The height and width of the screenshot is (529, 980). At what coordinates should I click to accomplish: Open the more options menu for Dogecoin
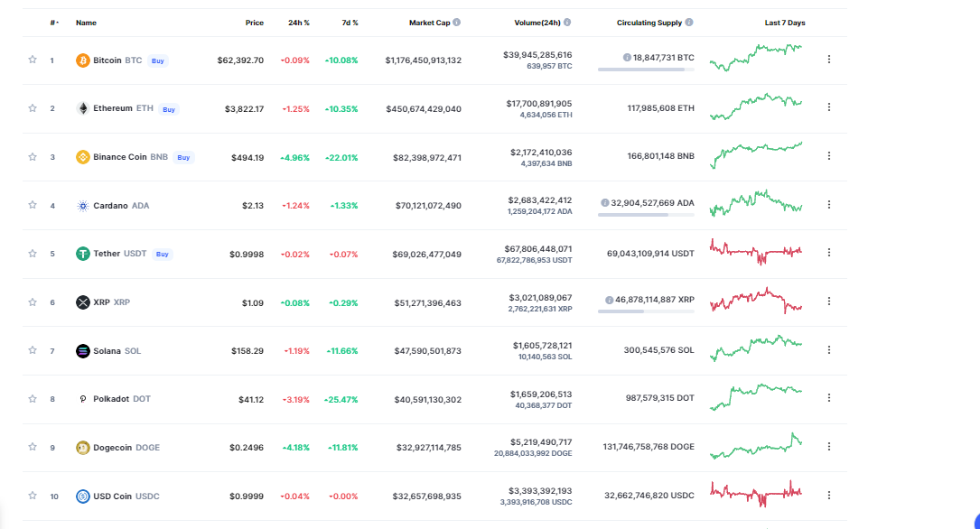click(829, 447)
